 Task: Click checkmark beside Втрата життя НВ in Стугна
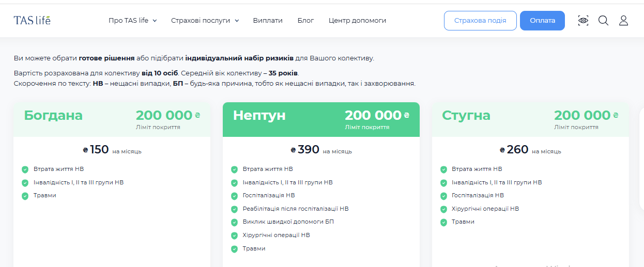(443, 169)
